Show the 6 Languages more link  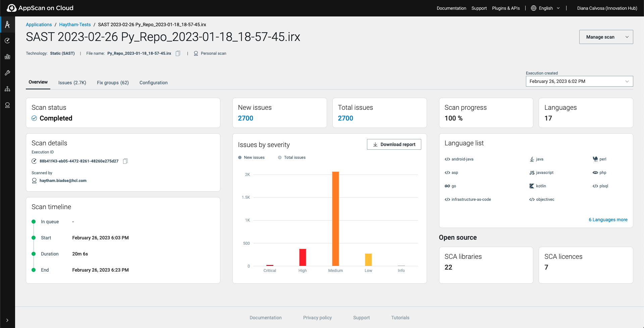[x=608, y=220]
